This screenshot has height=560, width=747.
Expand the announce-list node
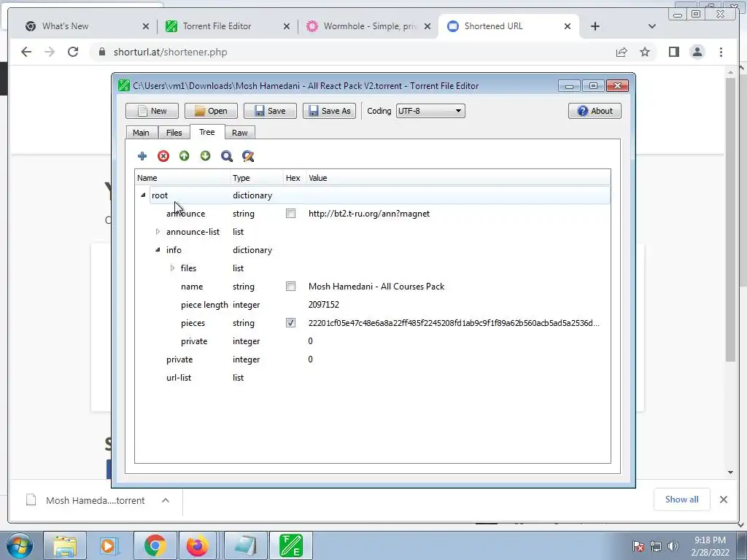pos(158,232)
